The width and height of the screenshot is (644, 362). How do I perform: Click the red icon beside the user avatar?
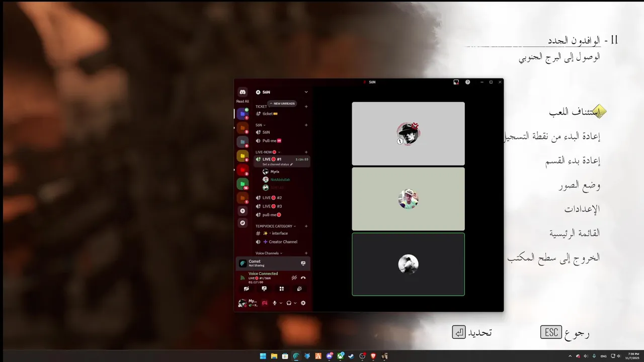tap(265, 303)
